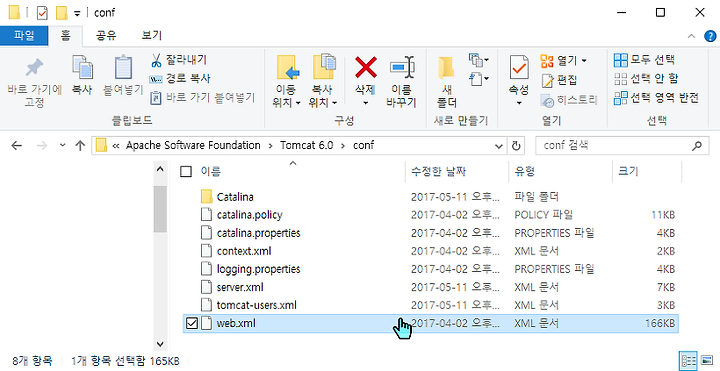The height and width of the screenshot is (371, 720).
Task: Switch to the Share (공유) tab
Action: tap(106, 35)
